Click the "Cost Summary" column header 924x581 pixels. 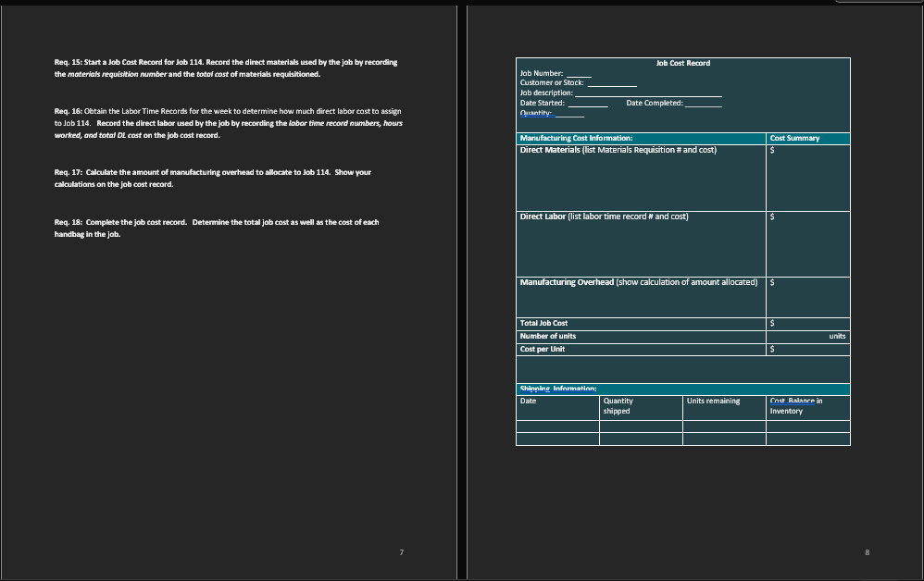click(794, 139)
